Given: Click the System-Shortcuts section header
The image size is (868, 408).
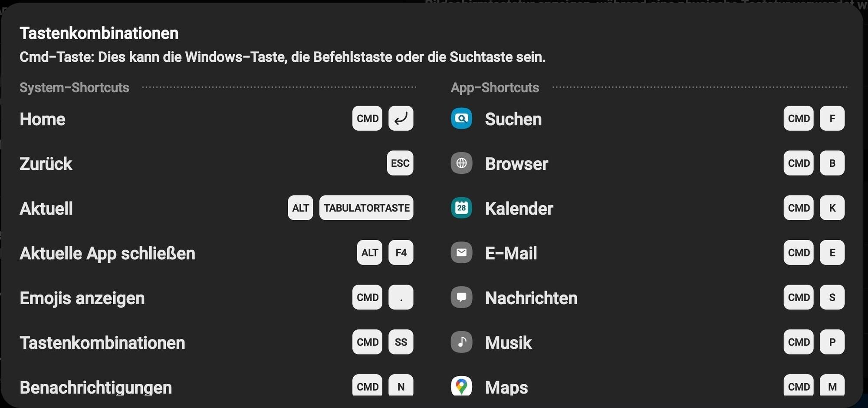Looking at the screenshot, I should point(74,88).
